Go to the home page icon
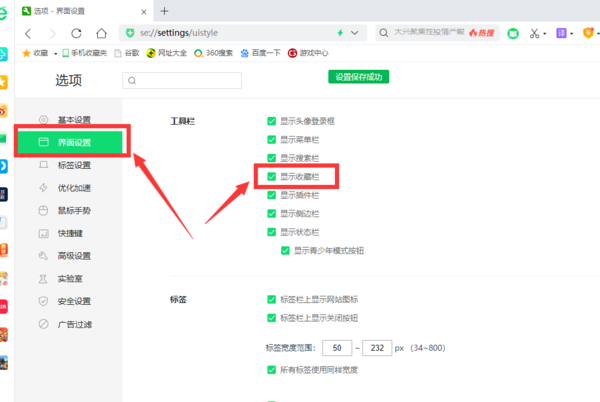Screen dimensions: 600x402 pos(101,33)
